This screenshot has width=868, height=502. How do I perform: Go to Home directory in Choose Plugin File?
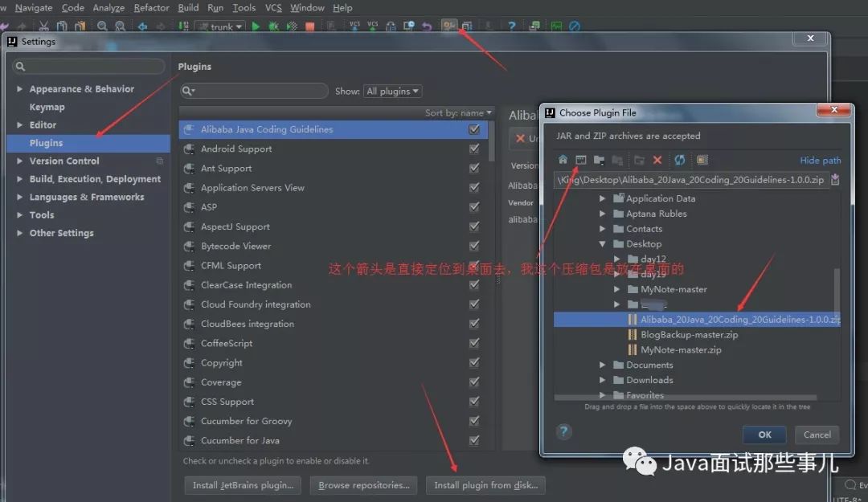563,160
